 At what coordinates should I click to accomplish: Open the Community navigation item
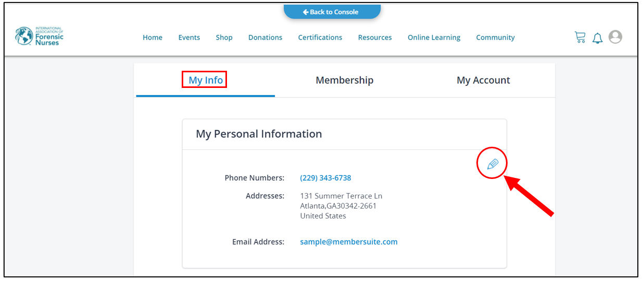[495, 37]
